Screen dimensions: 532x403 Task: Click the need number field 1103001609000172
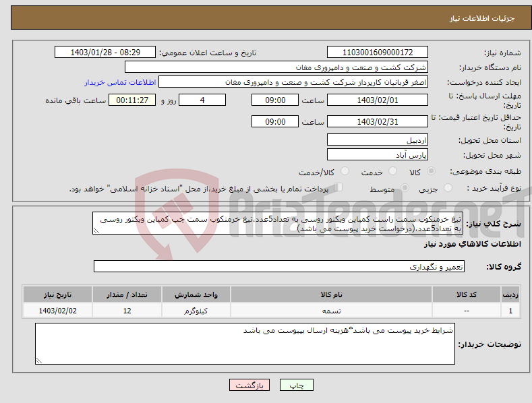(378, 53)
